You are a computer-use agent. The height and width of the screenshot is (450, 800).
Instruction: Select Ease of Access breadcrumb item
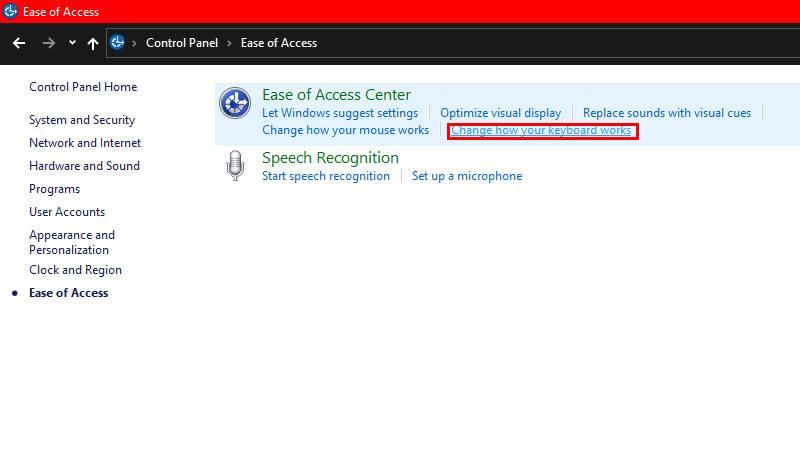pyautogui.click(x=279, y=43)
